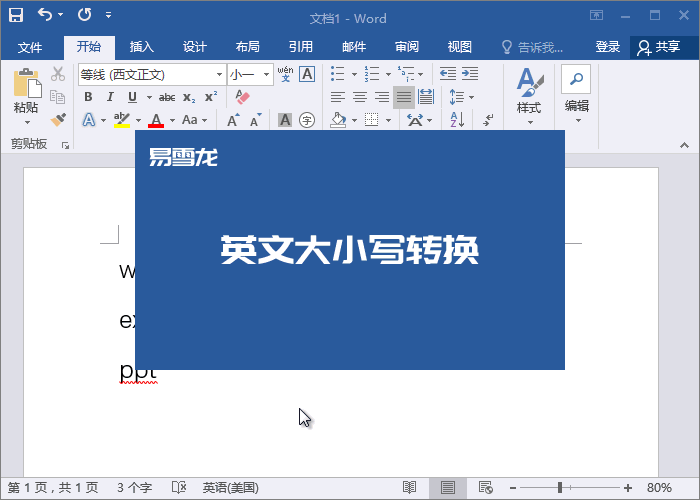Apply distributed alignment
The height and width of the screenshot is (500, 700).
[x=426, y=97]
